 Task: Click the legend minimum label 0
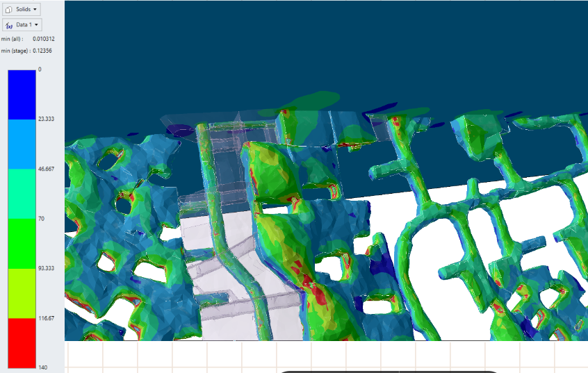pos(40,69)
